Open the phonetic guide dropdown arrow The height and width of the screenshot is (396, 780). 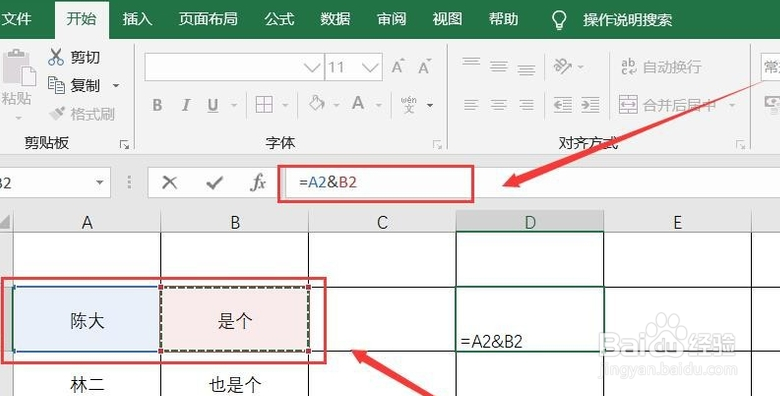pos(430,105)
